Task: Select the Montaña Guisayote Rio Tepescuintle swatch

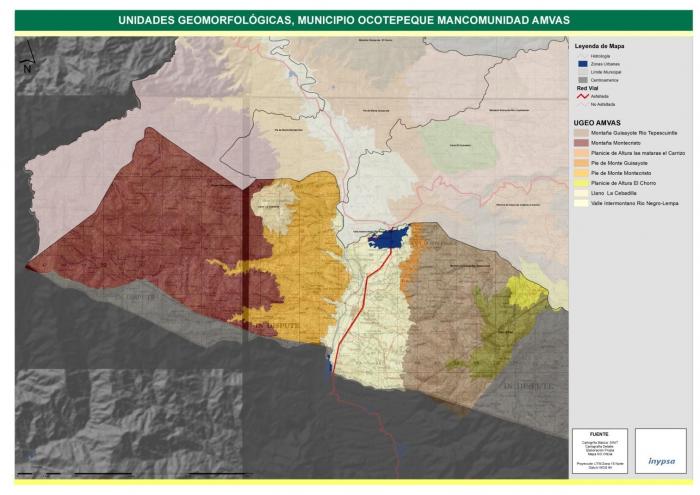Action: [581, 131]
